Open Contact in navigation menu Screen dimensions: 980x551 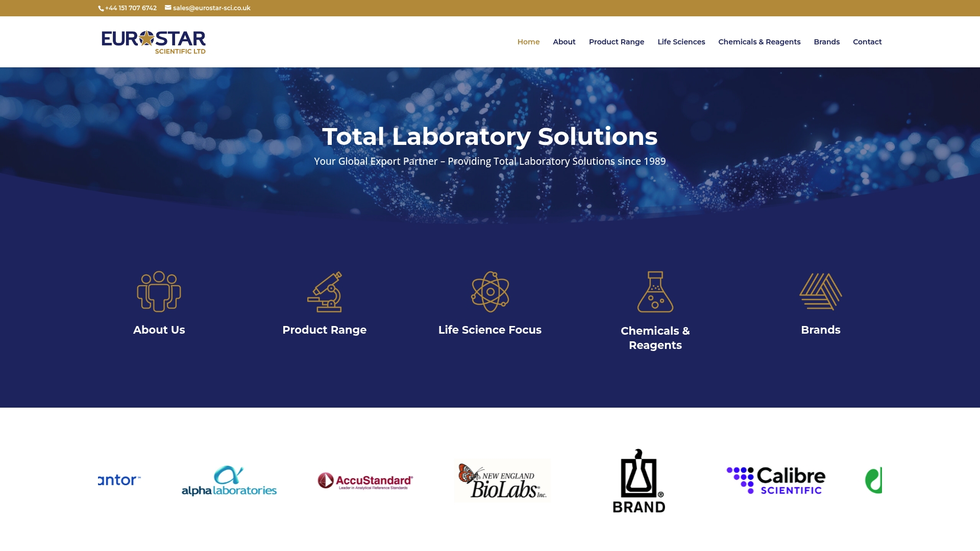pyautogui.click(x=867, y=42)
